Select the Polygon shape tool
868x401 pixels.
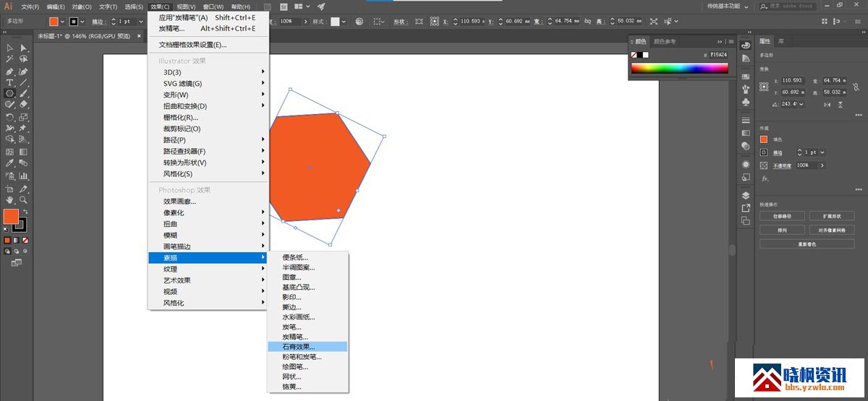[x=9, y=94]
